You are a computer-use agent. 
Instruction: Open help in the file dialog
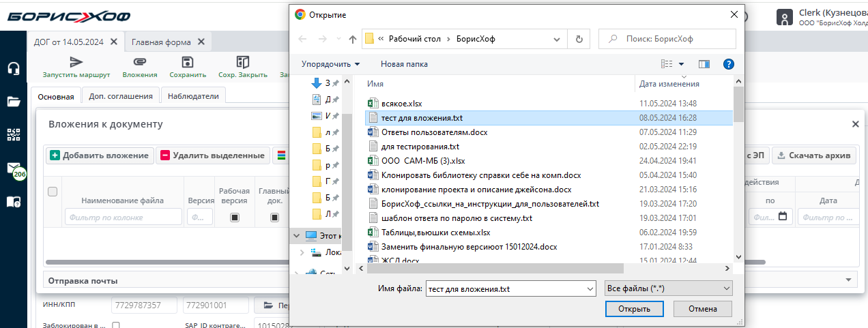pos(728,64)
